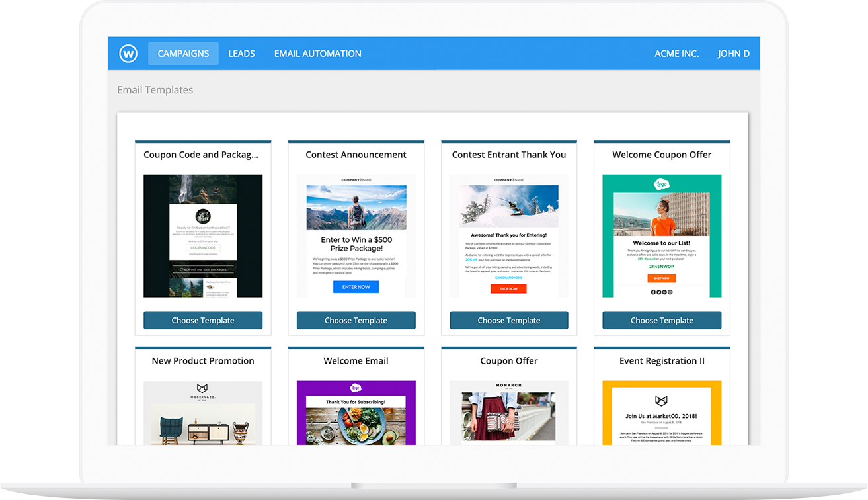Click the truncated Coupon Code and Packag... title
This screenshot has height=500, width=868.
201,155
